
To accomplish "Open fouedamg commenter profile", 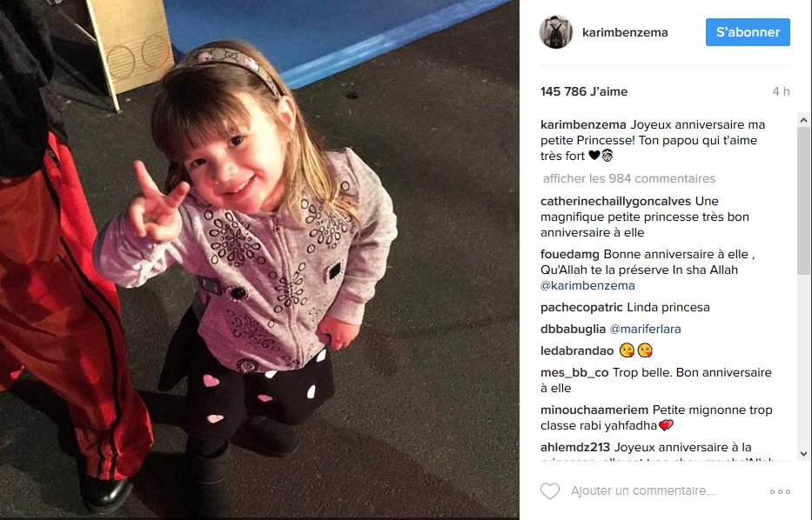I will (x=570, y=255).
